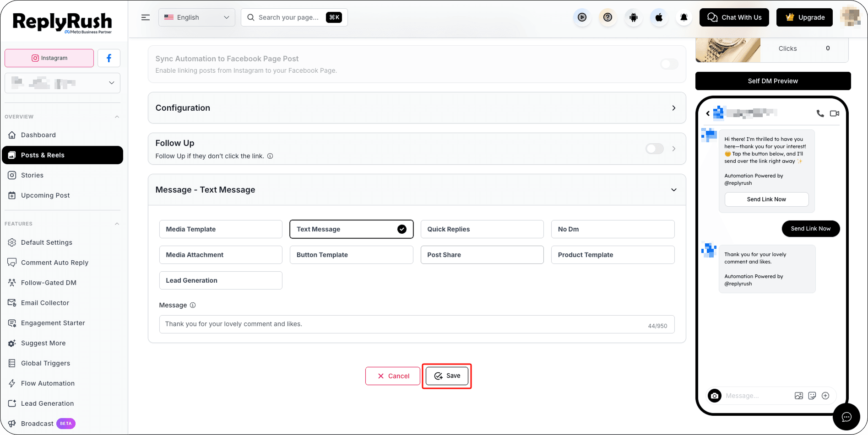
Task: Toggle Sync Automation to Facebook Page Post
Action: [x=669, y=64]
